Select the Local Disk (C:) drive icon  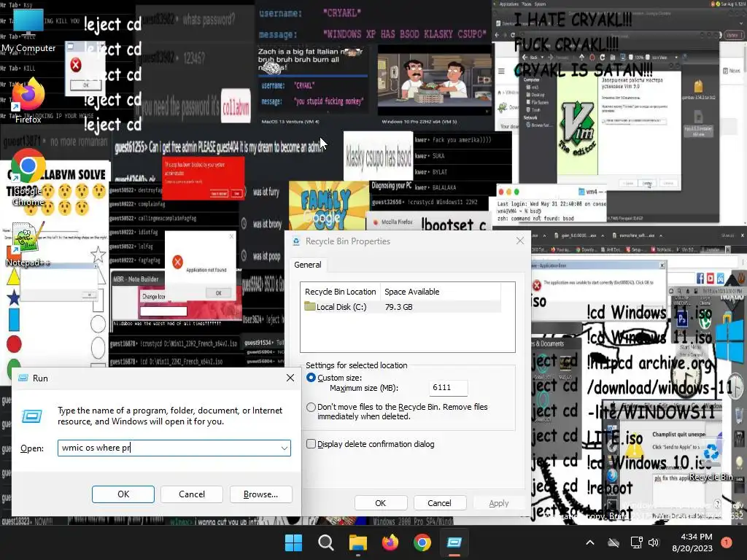[309, 306]
